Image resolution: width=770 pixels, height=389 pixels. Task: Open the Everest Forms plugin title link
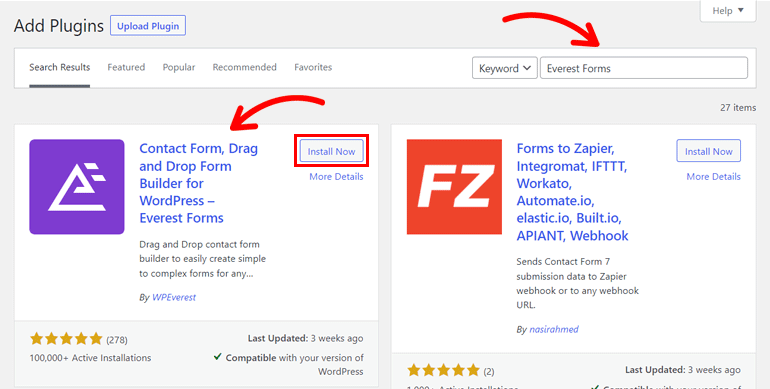(198, 183)
